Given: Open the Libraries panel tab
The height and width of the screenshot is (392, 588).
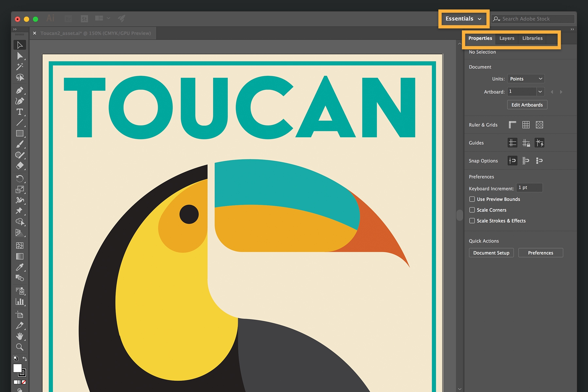Looking at the screenshot, I should tap(532, 38).
